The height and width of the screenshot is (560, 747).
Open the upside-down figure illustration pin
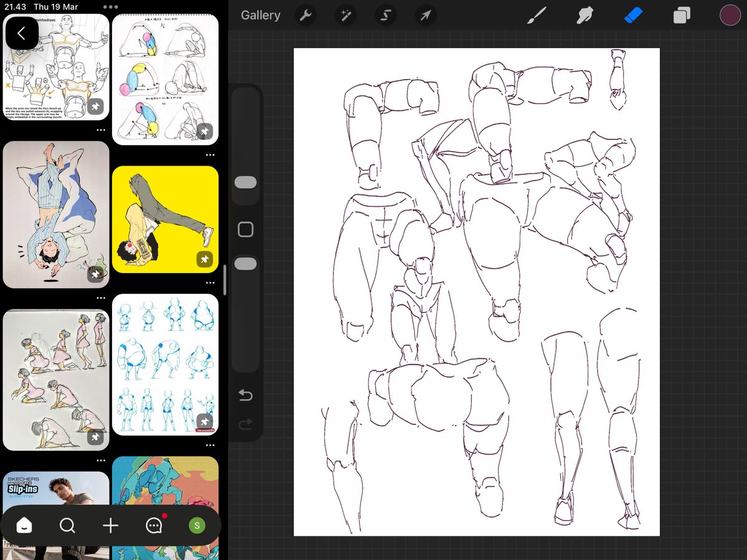point(56,215)
